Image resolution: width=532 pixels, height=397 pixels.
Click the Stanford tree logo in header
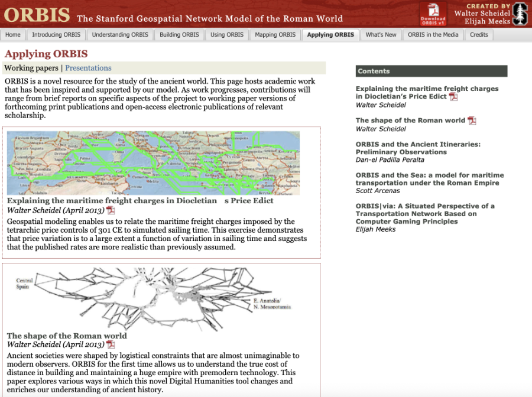click(520, 13)
